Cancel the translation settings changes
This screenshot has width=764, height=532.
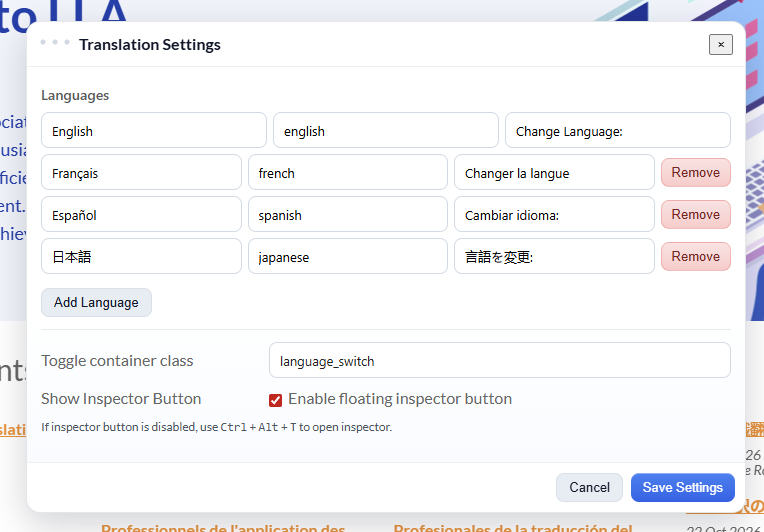(x=589, y=488)
